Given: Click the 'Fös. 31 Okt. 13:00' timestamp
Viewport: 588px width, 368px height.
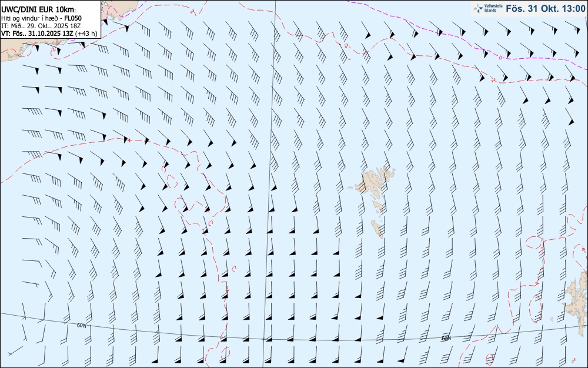Looking at the screenshot, I should pyautogui.click(x=545, y=9).
